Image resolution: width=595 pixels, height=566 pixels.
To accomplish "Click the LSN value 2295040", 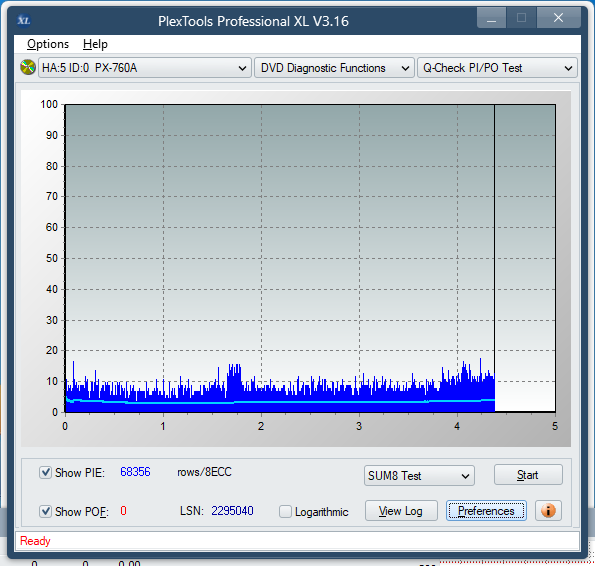I will click(x=232, y=511).
